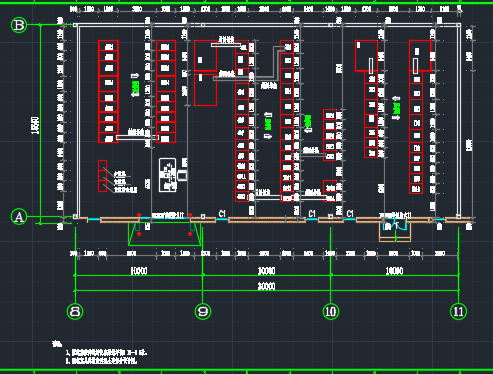Pick the grid axis bubble numbered 11
493x374 pixels.
pos(458,312)
